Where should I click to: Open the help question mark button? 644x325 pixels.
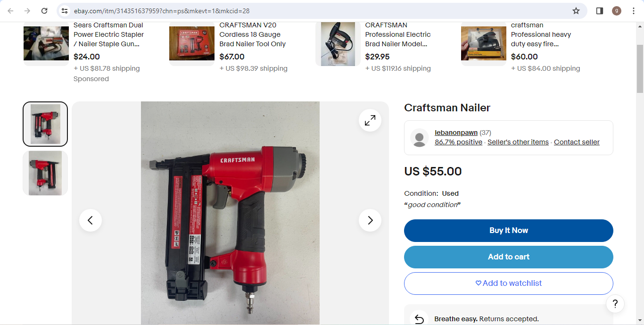tap(615, 304)
